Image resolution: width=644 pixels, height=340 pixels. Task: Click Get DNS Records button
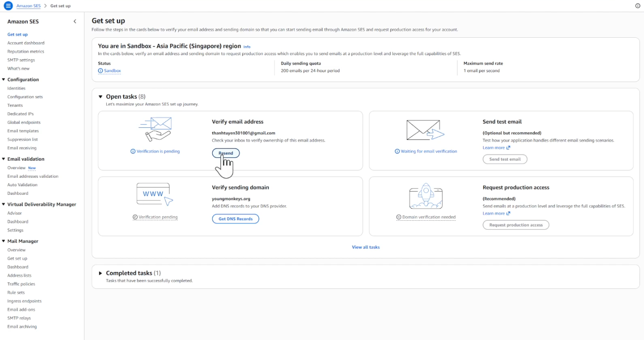pos(235,219)
